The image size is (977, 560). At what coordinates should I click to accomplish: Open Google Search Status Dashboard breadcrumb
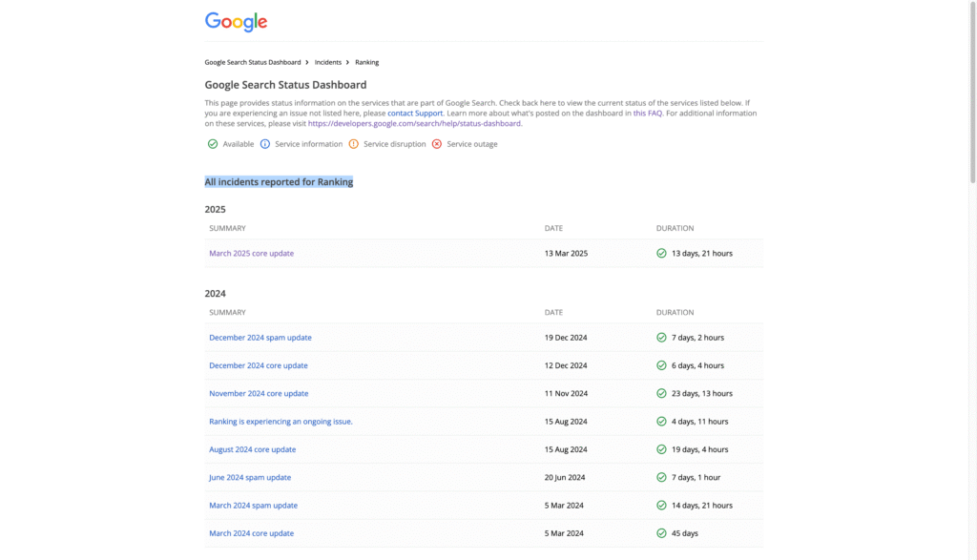click(252, 62)
